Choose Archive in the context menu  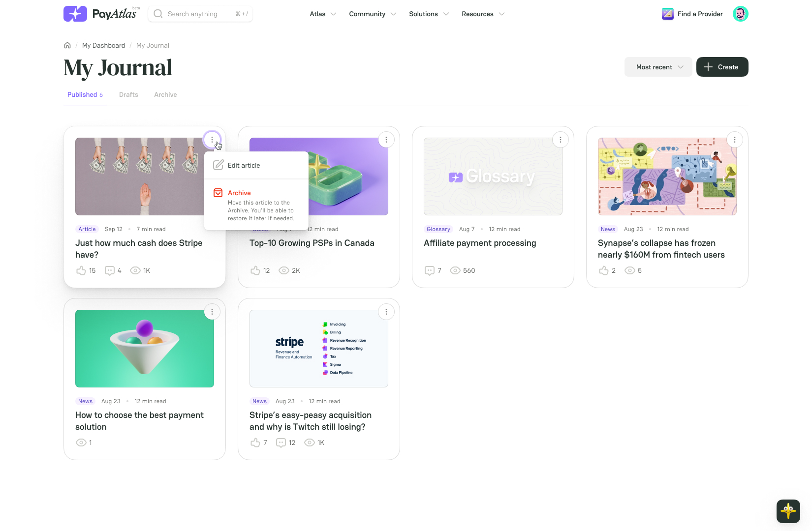[239, 193]
